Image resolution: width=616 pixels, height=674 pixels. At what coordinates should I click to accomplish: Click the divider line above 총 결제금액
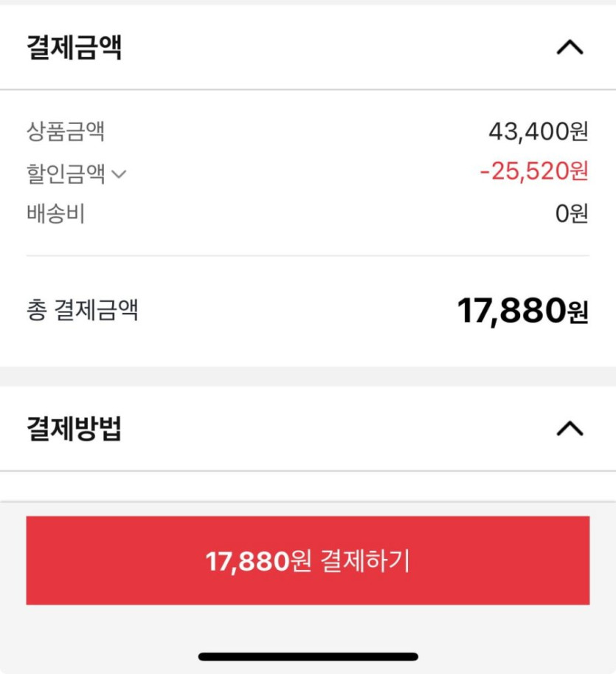coord(308,255)
